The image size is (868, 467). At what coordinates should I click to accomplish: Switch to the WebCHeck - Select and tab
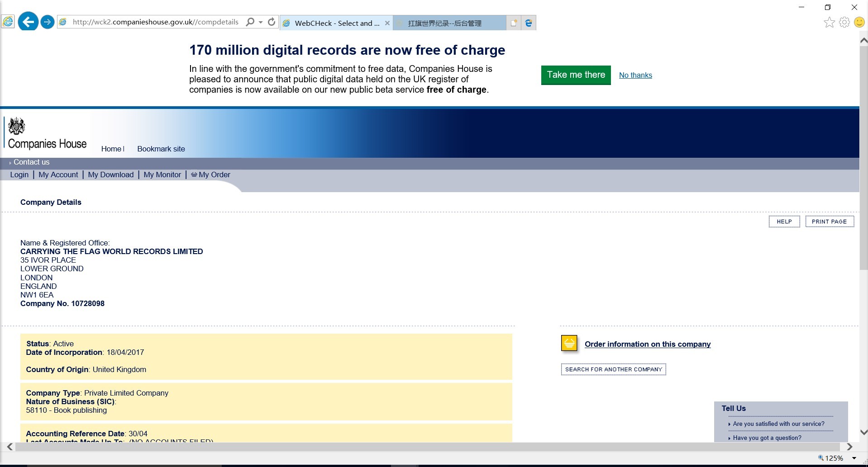click(336, 23)
